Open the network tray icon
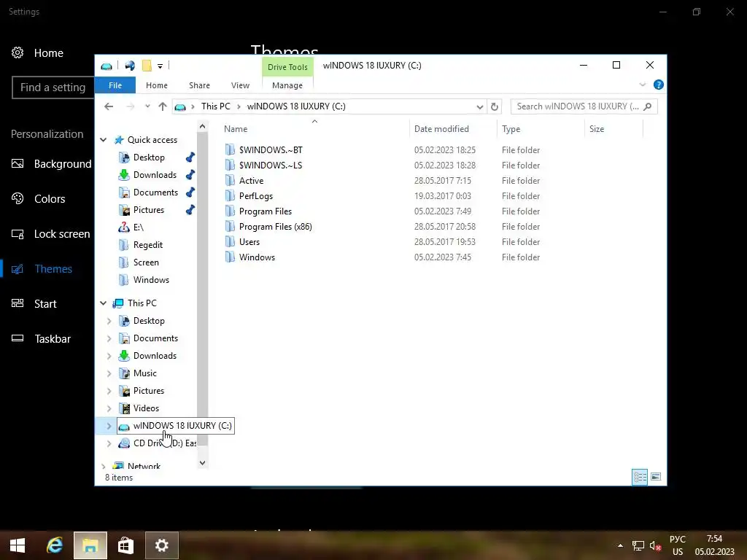Screen dimensions: 747x560 tap(638, 545)
